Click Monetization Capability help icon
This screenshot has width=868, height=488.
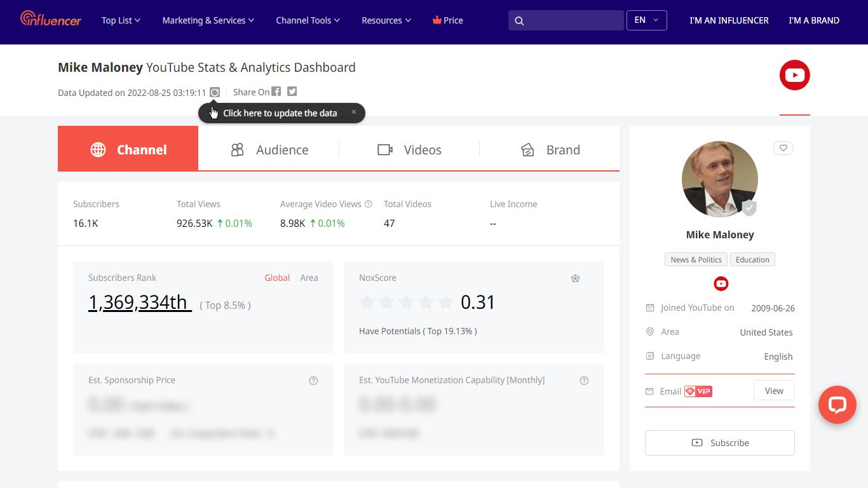584,381
